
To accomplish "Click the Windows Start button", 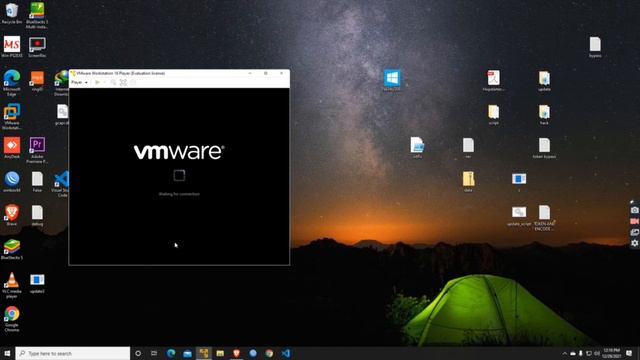I will pos(7,353).
